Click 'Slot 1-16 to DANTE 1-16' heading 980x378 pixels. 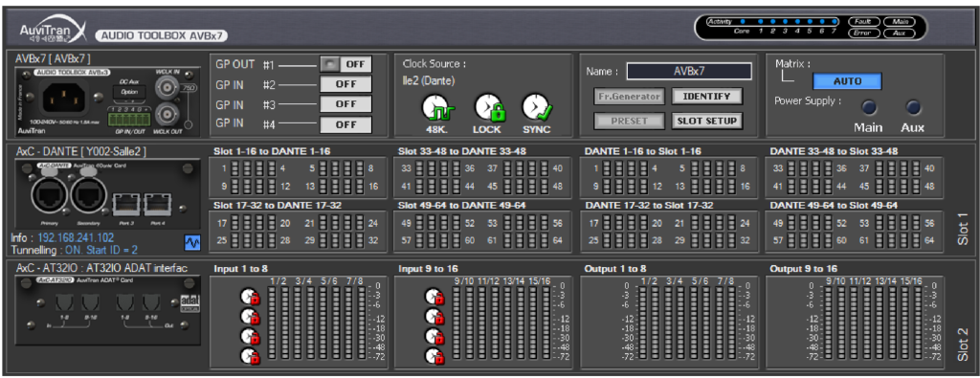[x=272, y=151]
